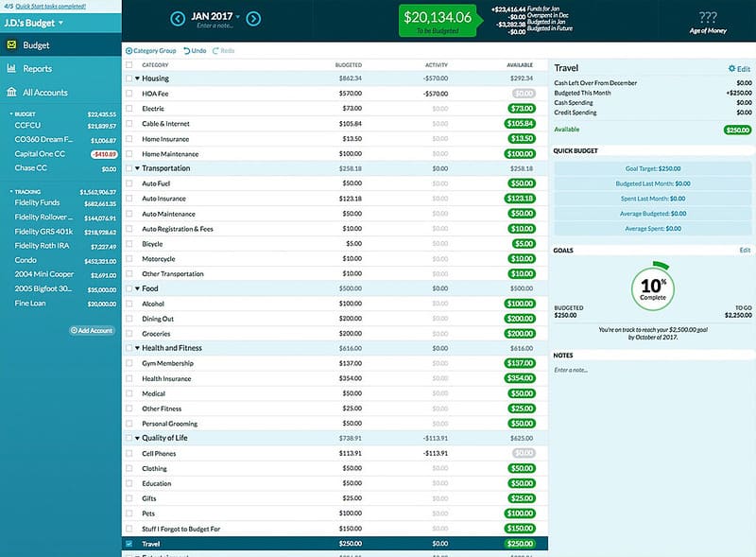Screen dimensions: 756x557
Task: Click the Capital One CC negative balance badge
Action: 104,154
